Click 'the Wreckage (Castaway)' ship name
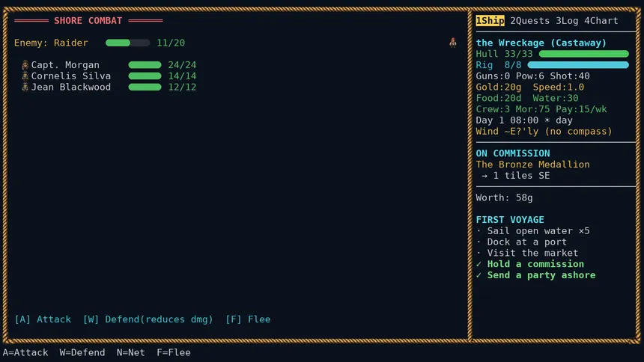The image size is (644, 362). pos(541,43)
